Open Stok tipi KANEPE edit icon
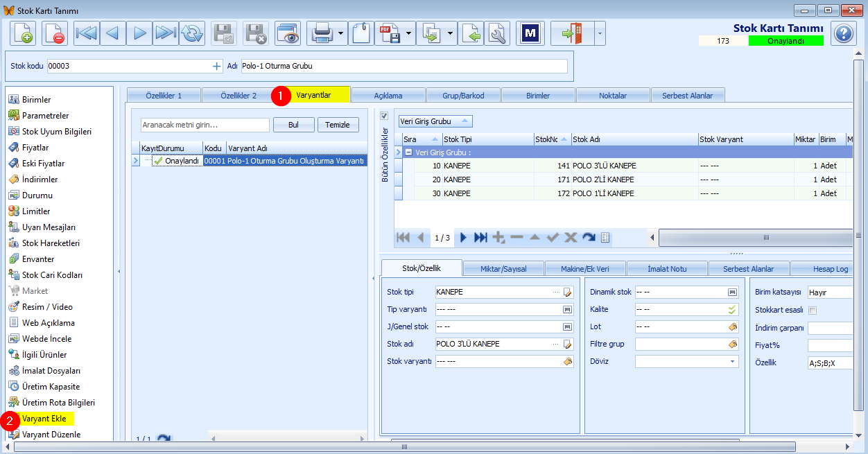 click(x=568, y=292)
